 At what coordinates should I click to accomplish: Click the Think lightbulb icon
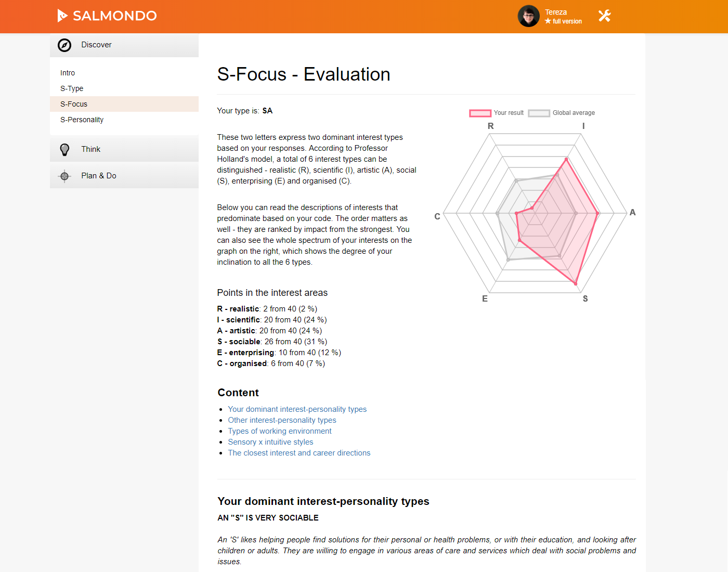(64, 150)
